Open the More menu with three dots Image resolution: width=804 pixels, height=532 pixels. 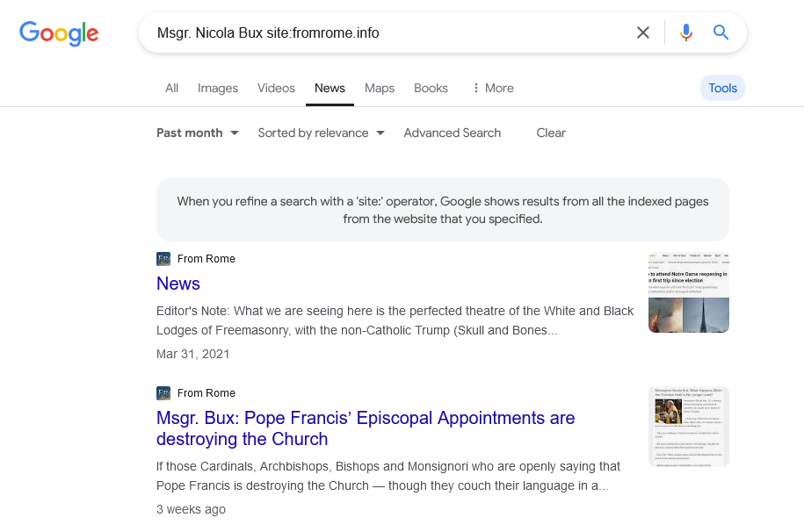coord(493,88)
